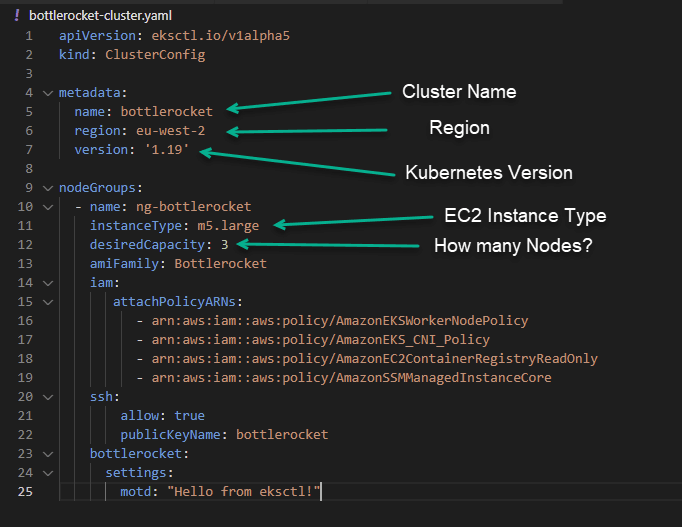Click the motd string "Hello from eksctl!"
682x527 pixels.
(244, 492)
